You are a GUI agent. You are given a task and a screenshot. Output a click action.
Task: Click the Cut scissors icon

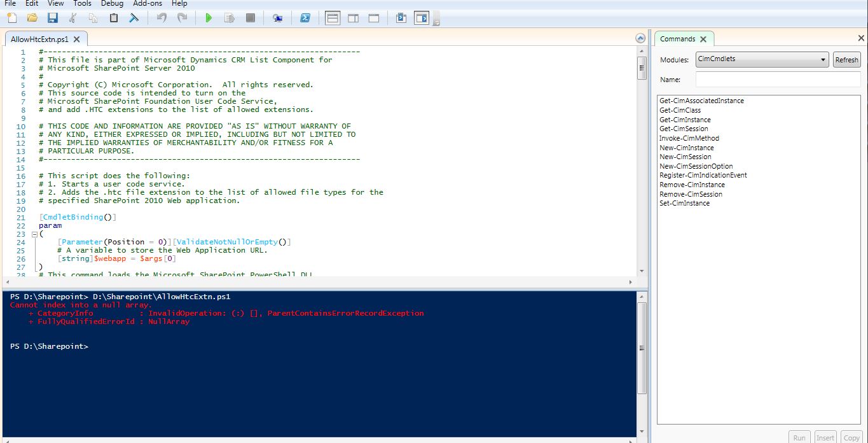pyautogui.click(x=73, y=18)
